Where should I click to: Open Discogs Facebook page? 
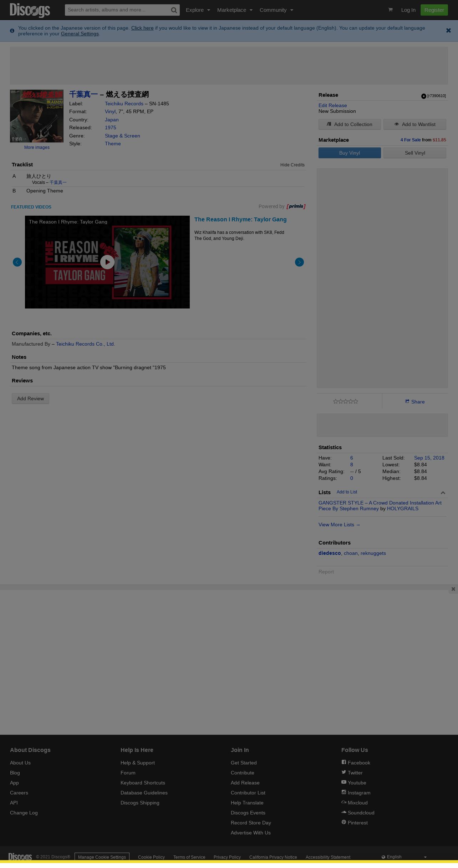coord(356,763)
